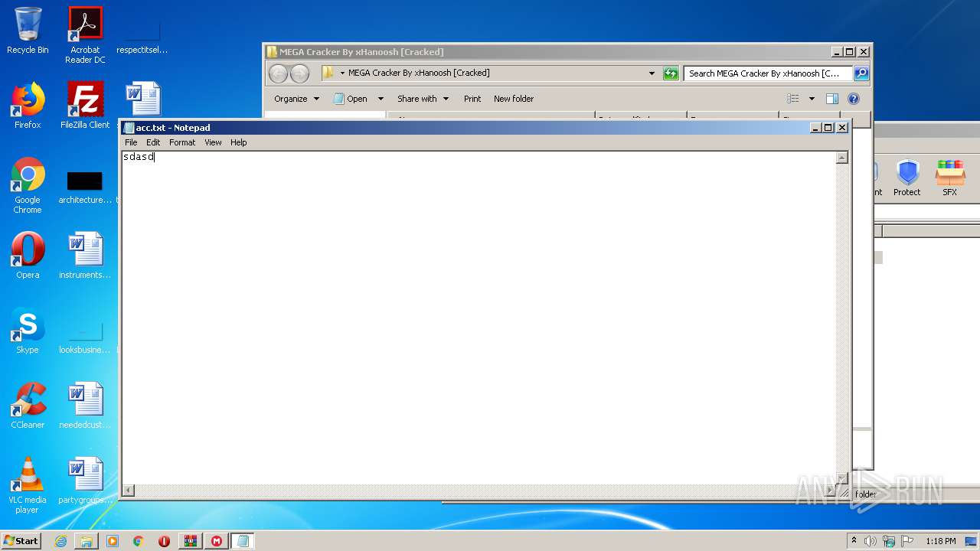
Task: Click the volume speaker tray icon
Action: coord(871,541)
